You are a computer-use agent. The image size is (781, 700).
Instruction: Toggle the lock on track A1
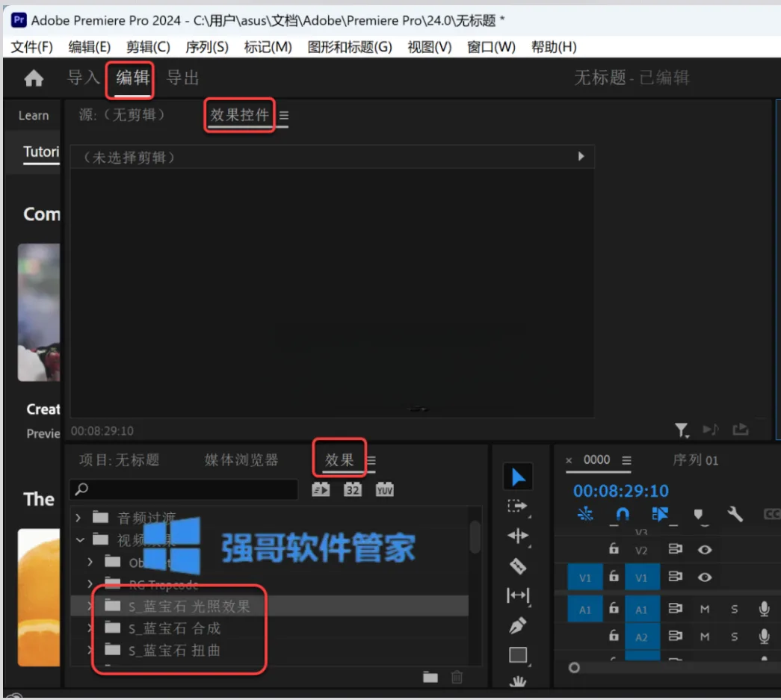(x=614, y=608)
